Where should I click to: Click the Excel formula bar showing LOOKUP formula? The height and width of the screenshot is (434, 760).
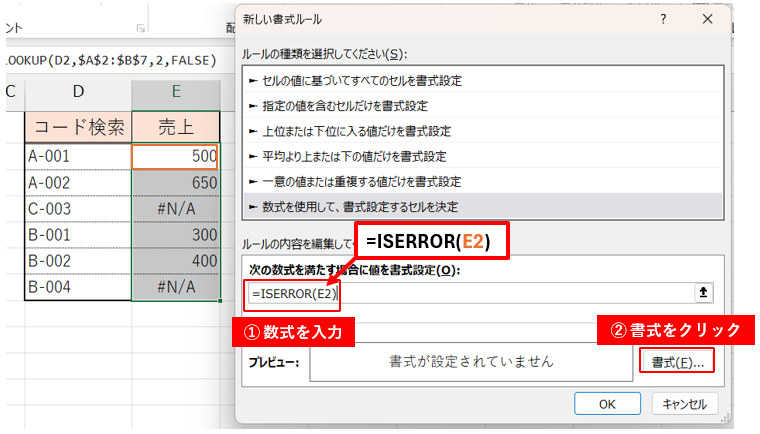point(111,60)
